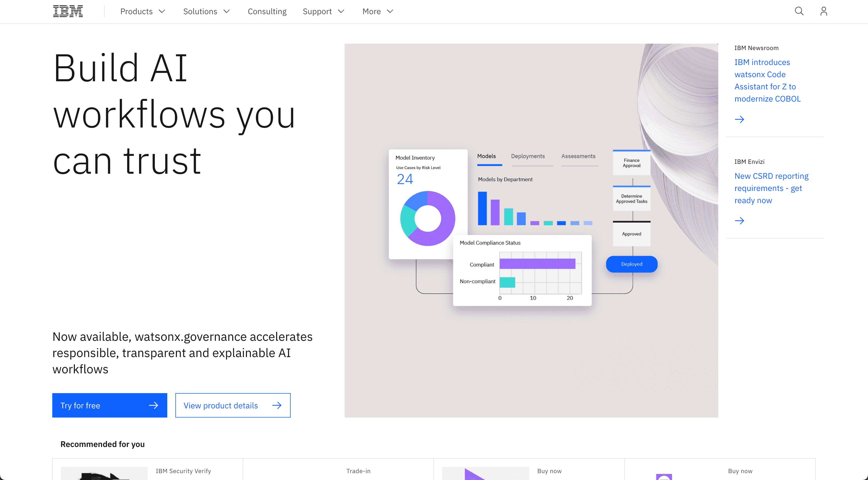The image size is (868, 480).
Task: Click the IBM logo
Action: [x=68, y=11]
